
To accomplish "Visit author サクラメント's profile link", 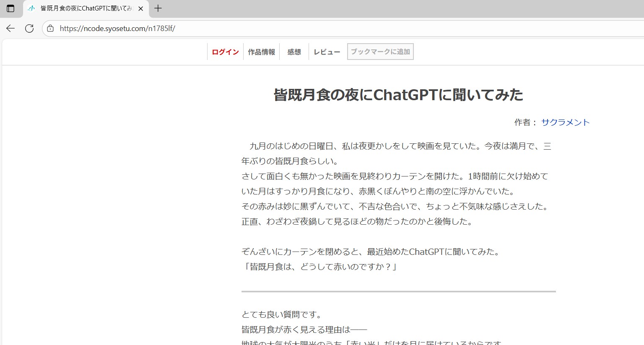I will pyautogui.click(x=565, y=122).
